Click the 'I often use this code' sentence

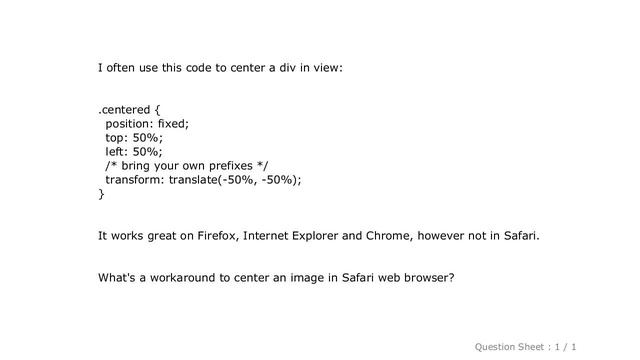(x=220, y=68)
